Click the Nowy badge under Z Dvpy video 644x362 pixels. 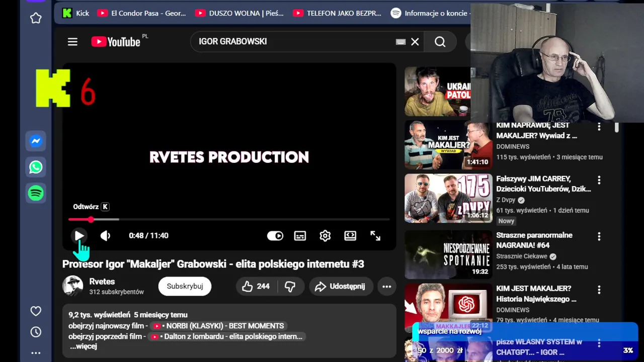(506, 221)
